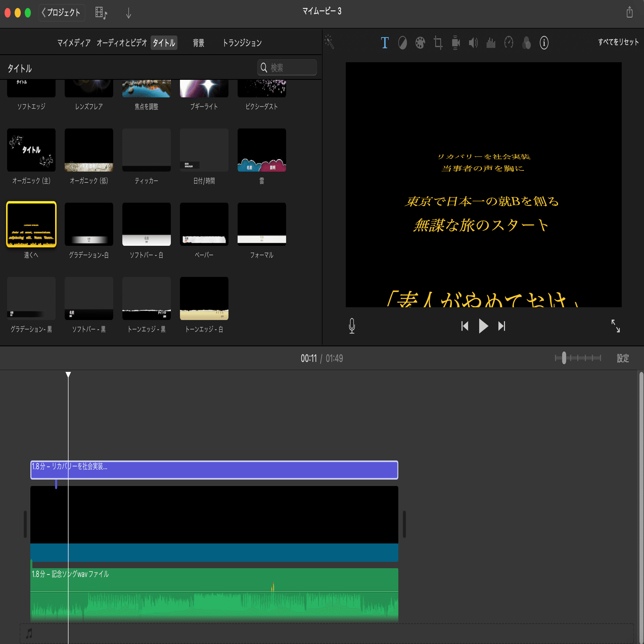This screenshot has height=644, width=644.
Task: Select the ピクシーダスト title thumbnail
Action: pos(262,89)
